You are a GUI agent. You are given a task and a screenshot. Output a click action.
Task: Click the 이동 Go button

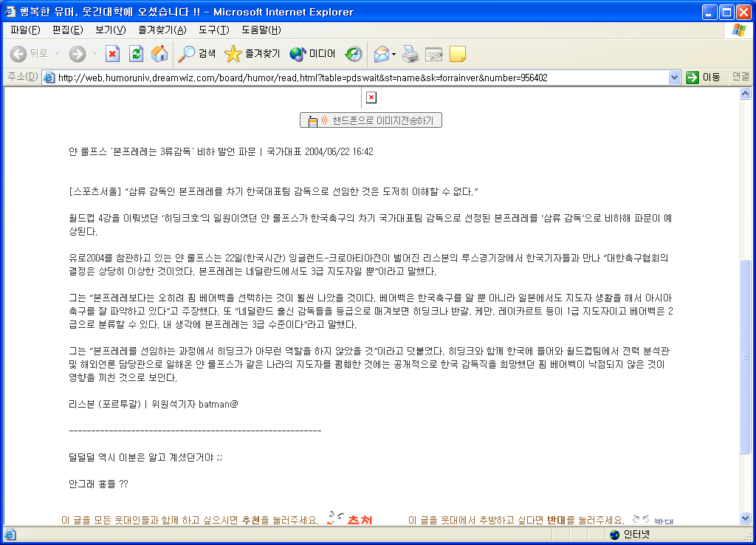[704, 77]
